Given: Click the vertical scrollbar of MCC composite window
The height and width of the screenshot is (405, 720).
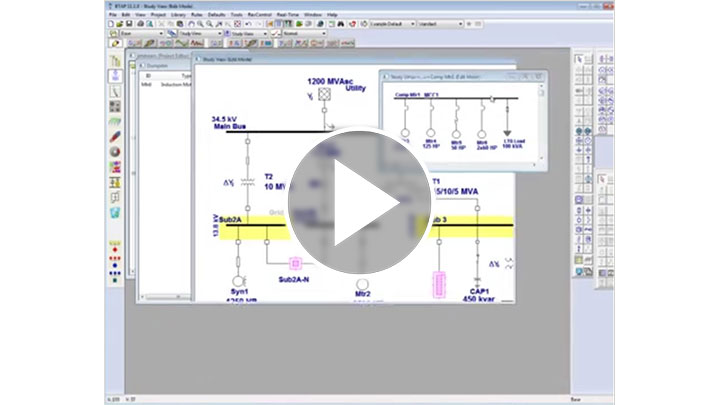Looking at the screenshot, I should coord(541,123).
